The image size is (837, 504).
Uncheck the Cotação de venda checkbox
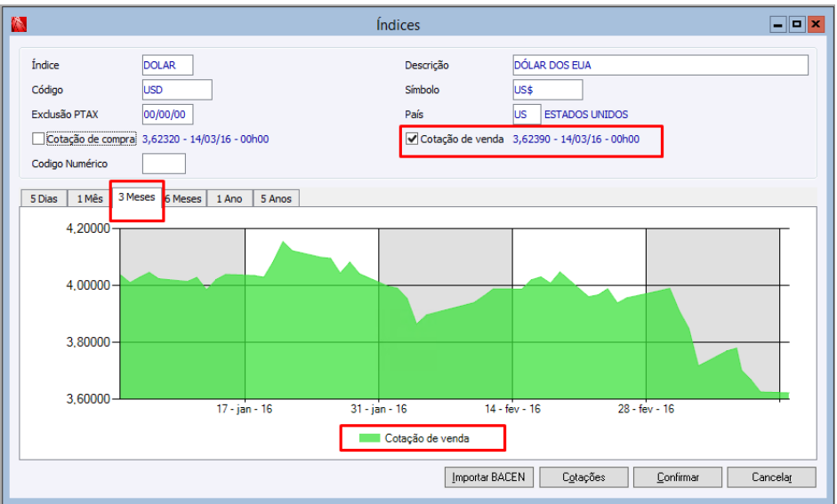coord(412,139)
